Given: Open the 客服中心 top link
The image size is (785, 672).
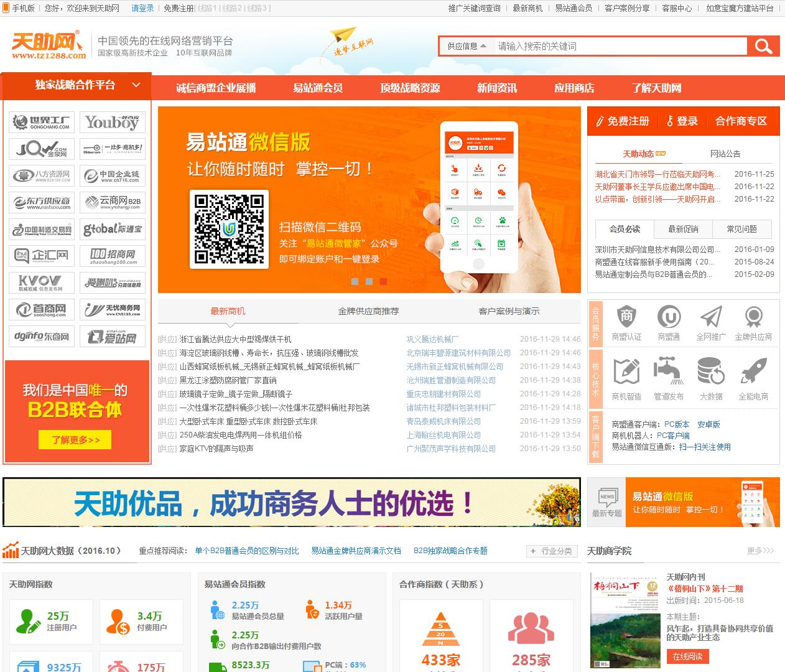Looking at the screenshot, I should pos(677,8).
